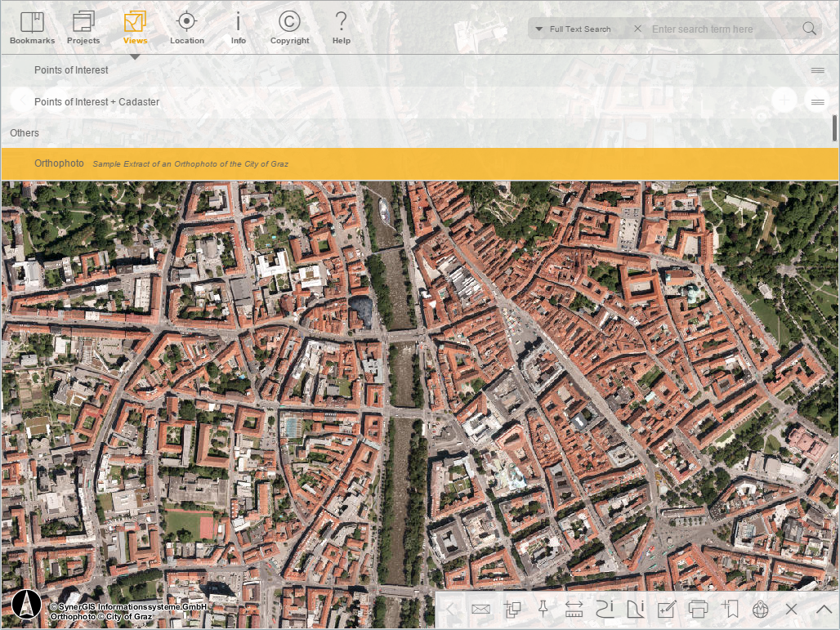Select the envelope share-by-email icon
840x630 pixels.
pyautogui.click(x=480, y=609)
